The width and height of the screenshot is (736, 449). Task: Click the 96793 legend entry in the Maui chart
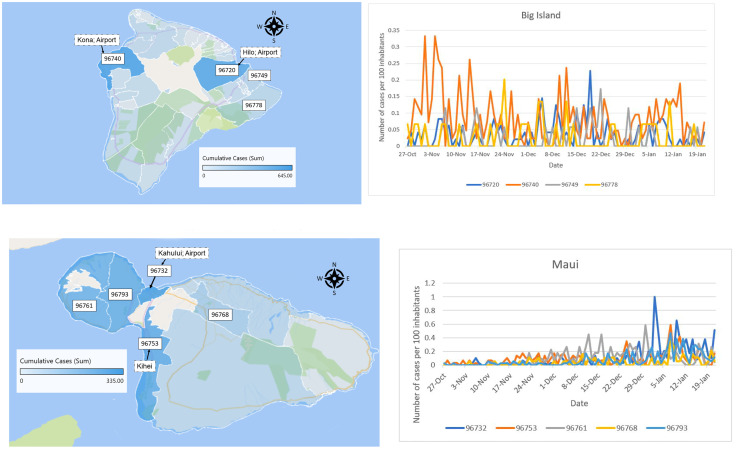pyautogui.click(x=667, y=428)
